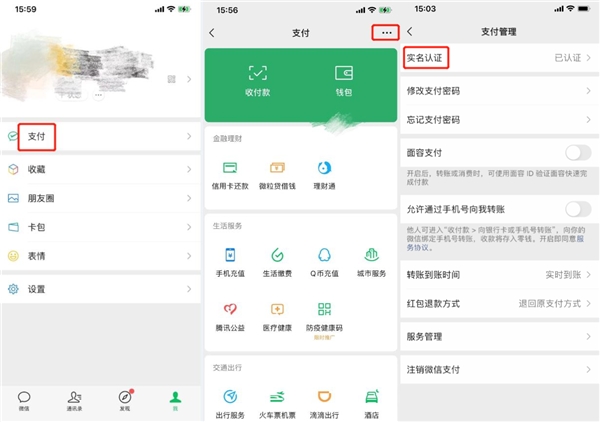The width and height of the screenshot is (600, 422).
Task: Open the 理财通 icon
Action: click(x=324, y=168)
